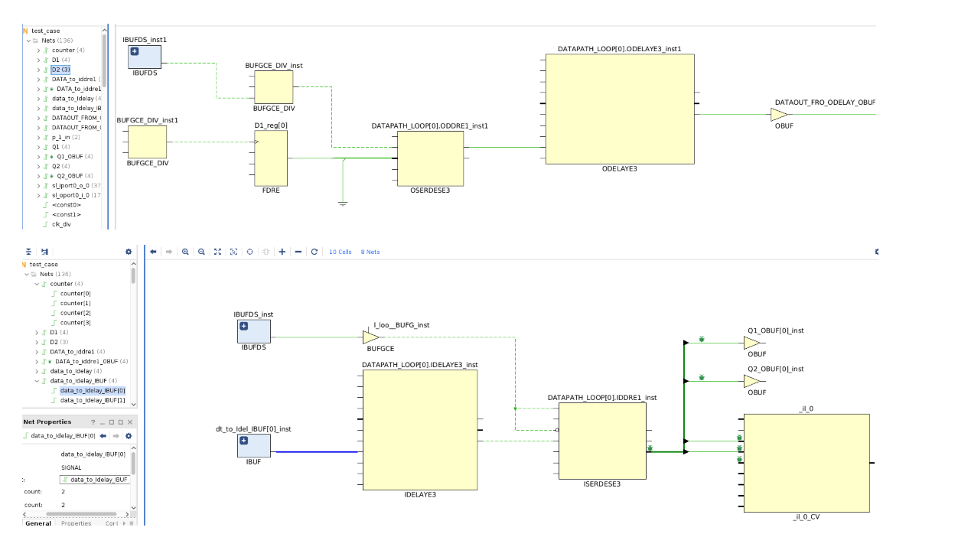Select data_to_Idelay_IBUF[1] in the tree
This screenshot has height=560, width=958.
pyautogui.click(x=93, y=400)
